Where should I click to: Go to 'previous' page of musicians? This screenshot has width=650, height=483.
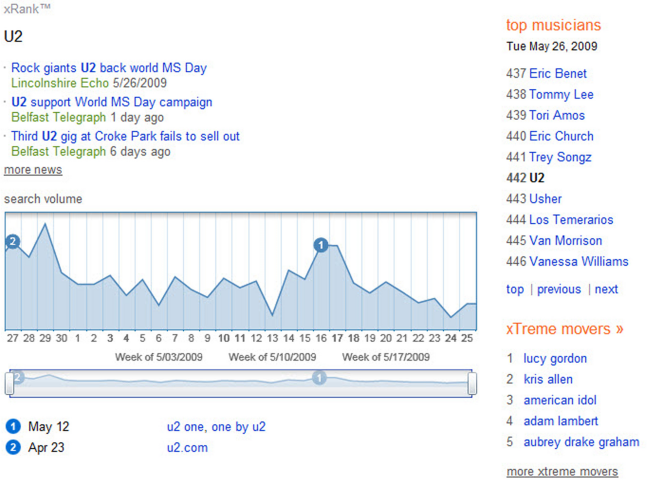click(x=559, y=289)
